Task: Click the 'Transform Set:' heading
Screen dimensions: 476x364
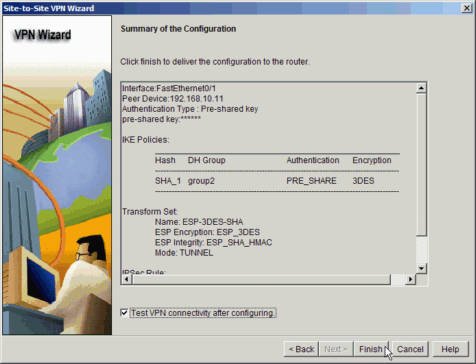Action: point(150,212)
